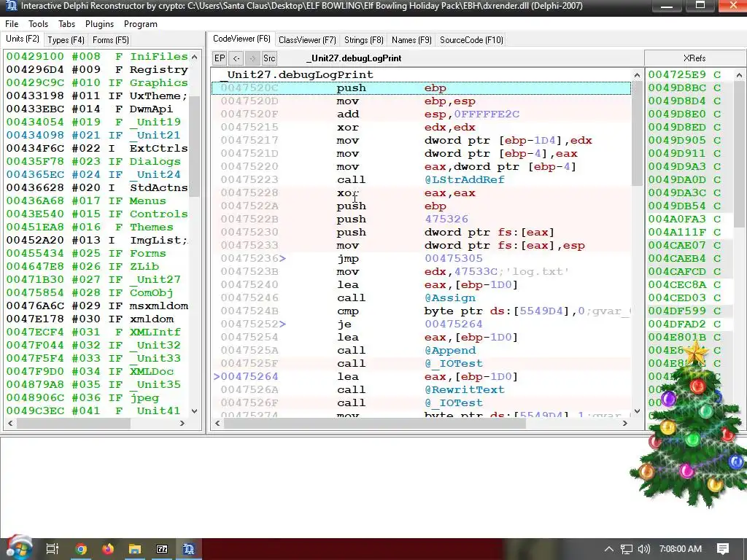
Task: Open Firefox from the taskbar
Action: pos(108,549)
